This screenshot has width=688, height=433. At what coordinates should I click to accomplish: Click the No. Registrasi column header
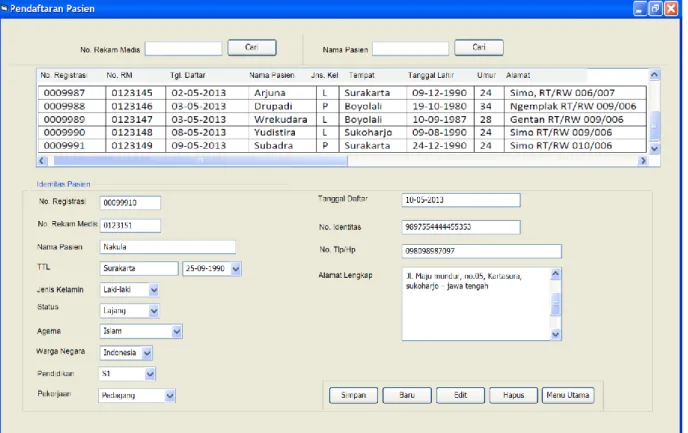pyautogui.click(x=64, y=75)
